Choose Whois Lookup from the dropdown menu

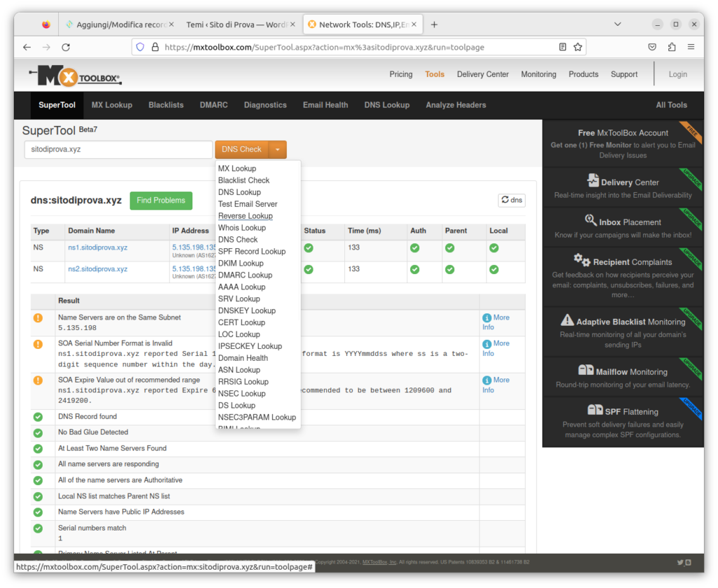click(242, 228)
